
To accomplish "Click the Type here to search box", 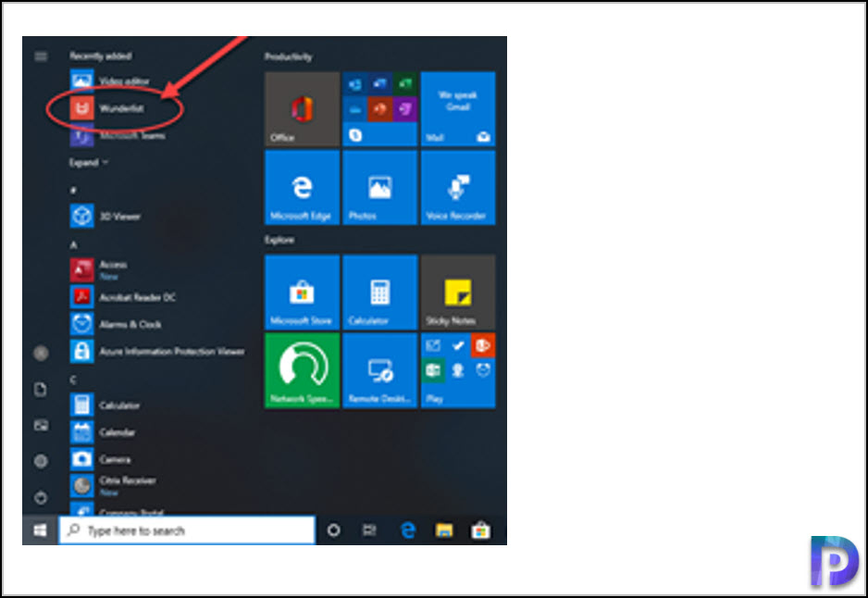I will 187,530.
